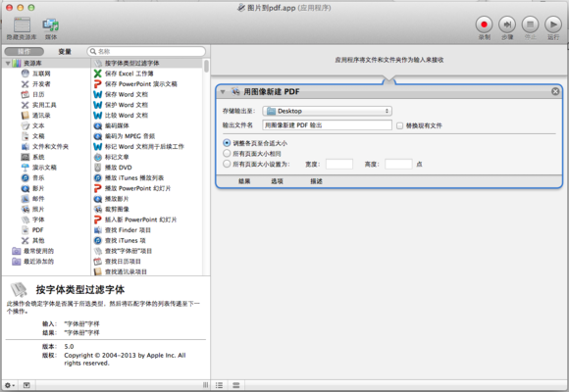Select the 调整各页至合适大小 radio option
The height and width of the screenshot is (392, 569).
(227, 143)
